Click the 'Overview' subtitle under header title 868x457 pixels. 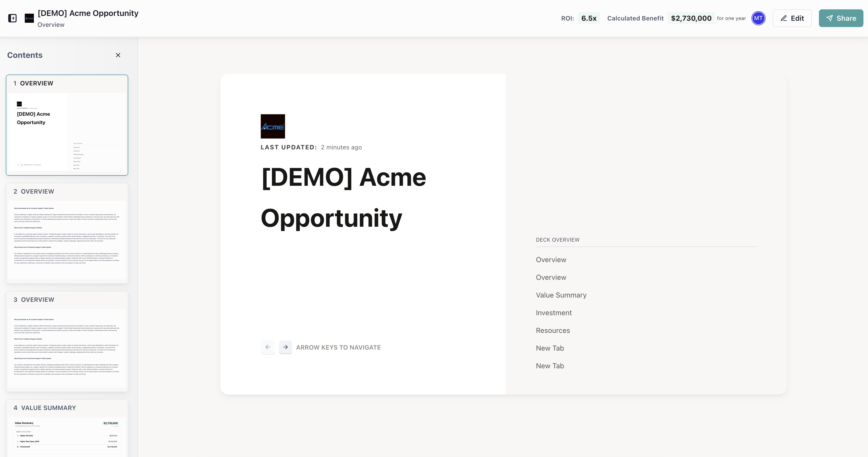(x=51, y=25)
